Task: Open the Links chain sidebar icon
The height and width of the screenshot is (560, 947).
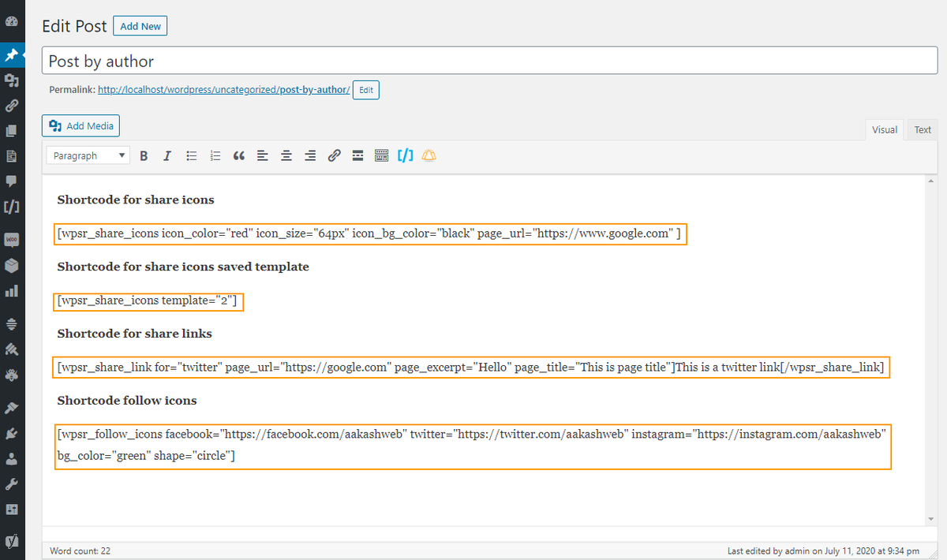Action: (x=12, y=106)
